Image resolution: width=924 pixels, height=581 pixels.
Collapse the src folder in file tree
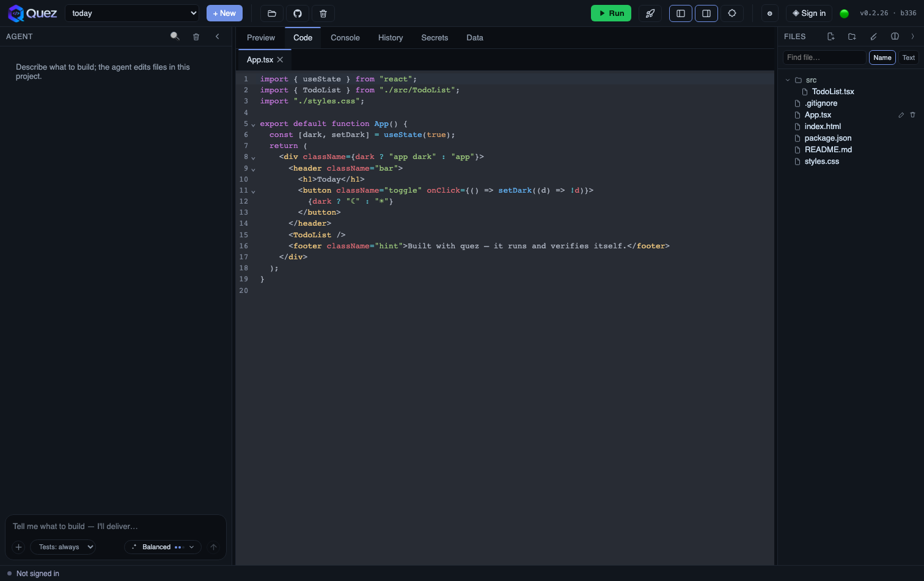[788, 80]
